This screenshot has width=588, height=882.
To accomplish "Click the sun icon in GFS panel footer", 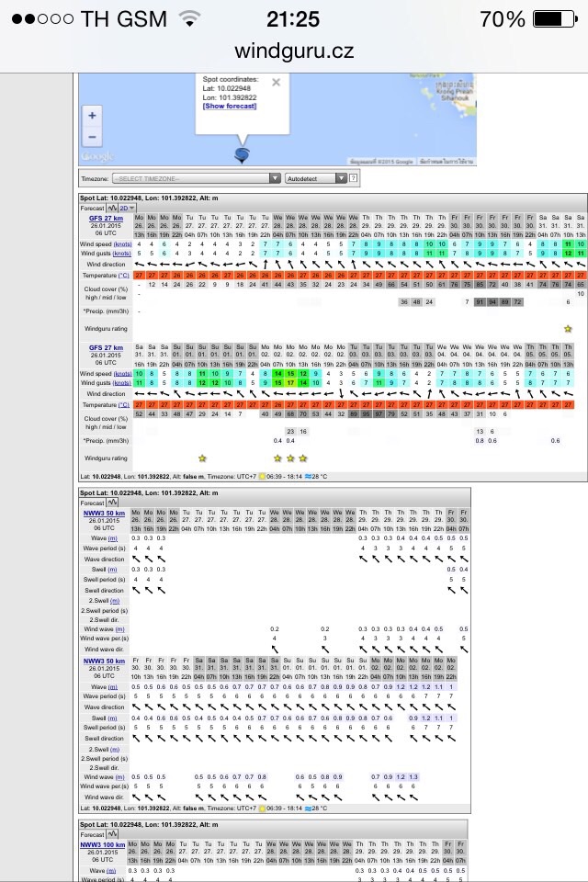I will tap(262, 477).
